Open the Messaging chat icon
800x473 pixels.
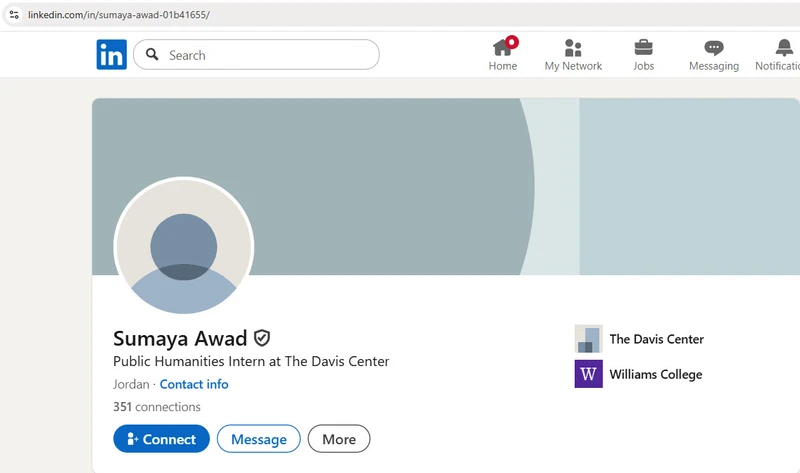click(x=713, y=47)
